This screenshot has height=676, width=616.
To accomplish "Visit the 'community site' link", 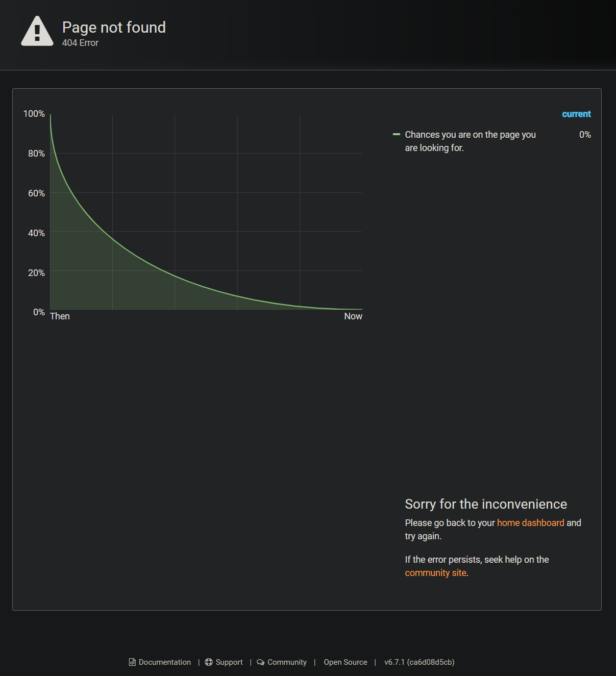I will click(435, 572).
